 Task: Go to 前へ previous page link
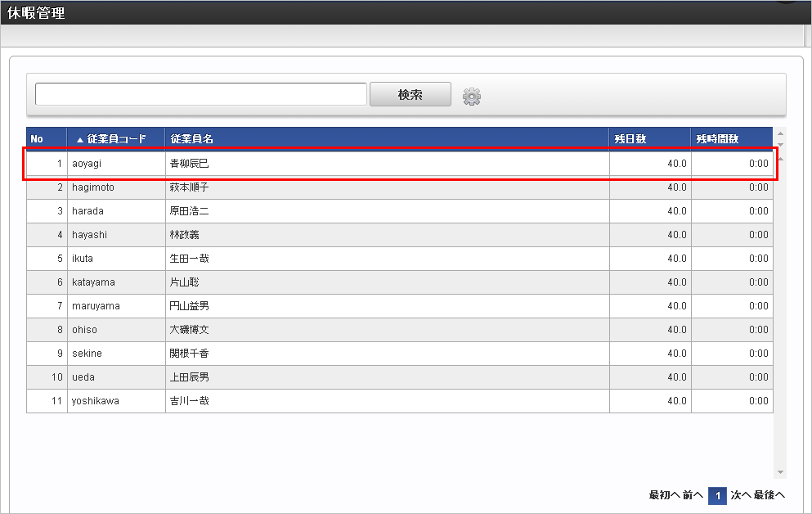(x=693, y=495)
